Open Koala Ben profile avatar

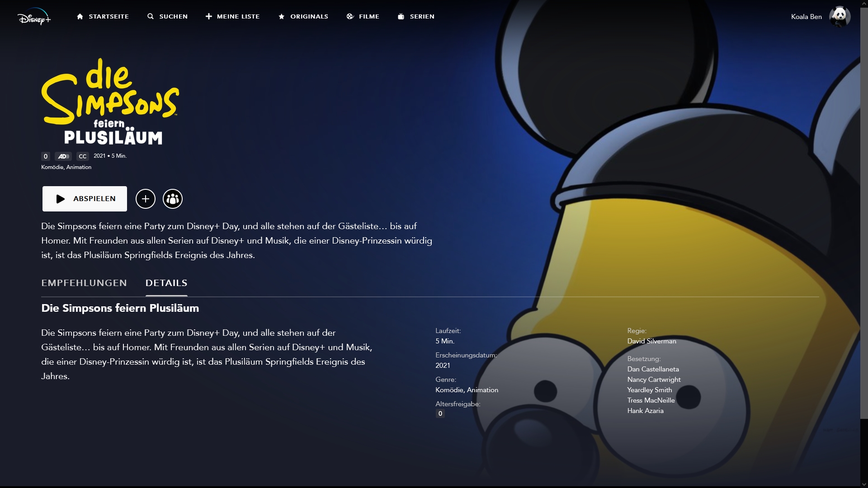[840, 17]
